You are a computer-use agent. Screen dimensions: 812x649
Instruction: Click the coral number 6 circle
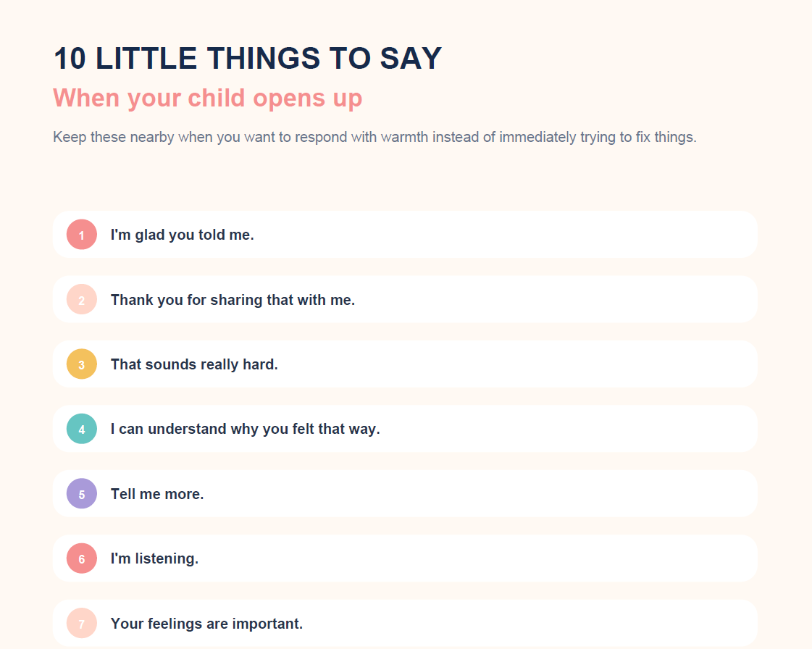(82, 558)
